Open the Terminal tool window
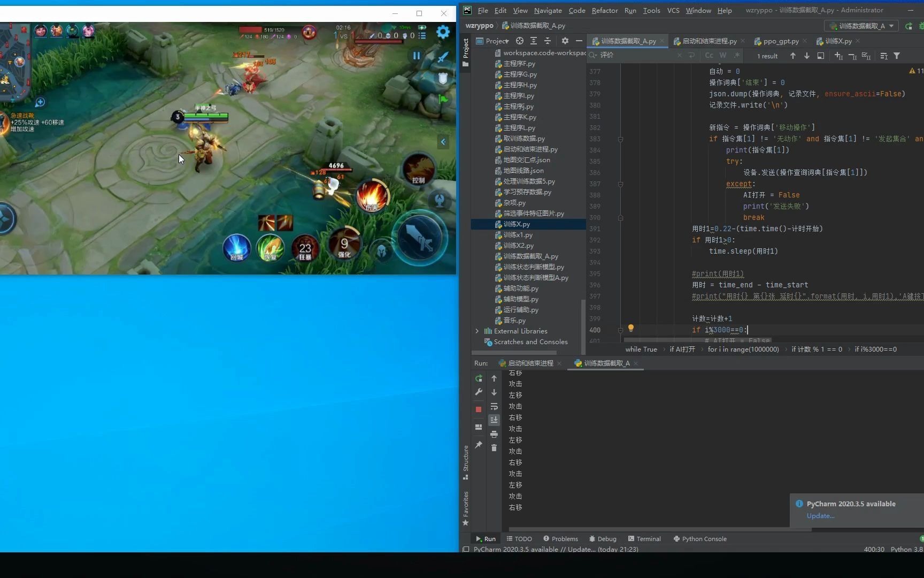The image size is (924, 578). coord(644,539)
